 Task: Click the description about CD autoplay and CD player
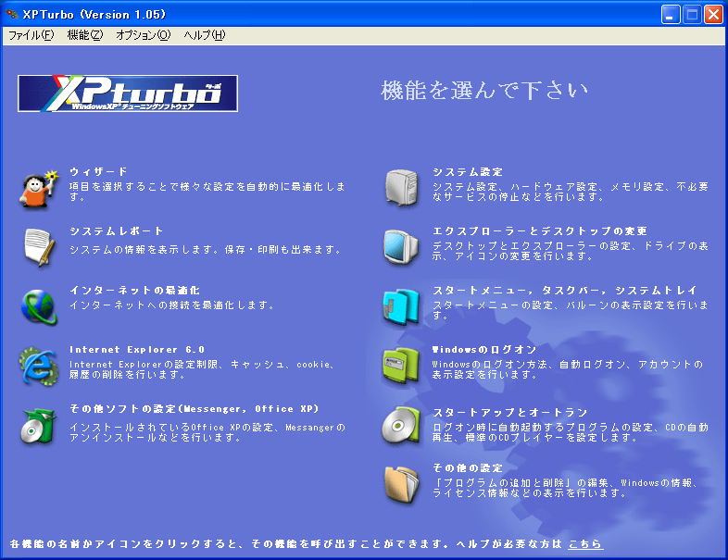click(x=571, y=432)
